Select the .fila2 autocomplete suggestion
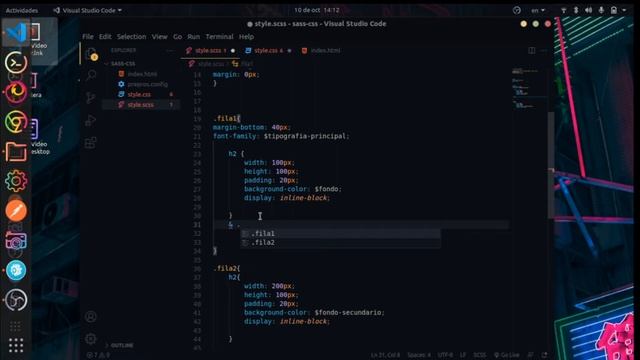This screenshot has width=640, height=360. tap(340, 242)
